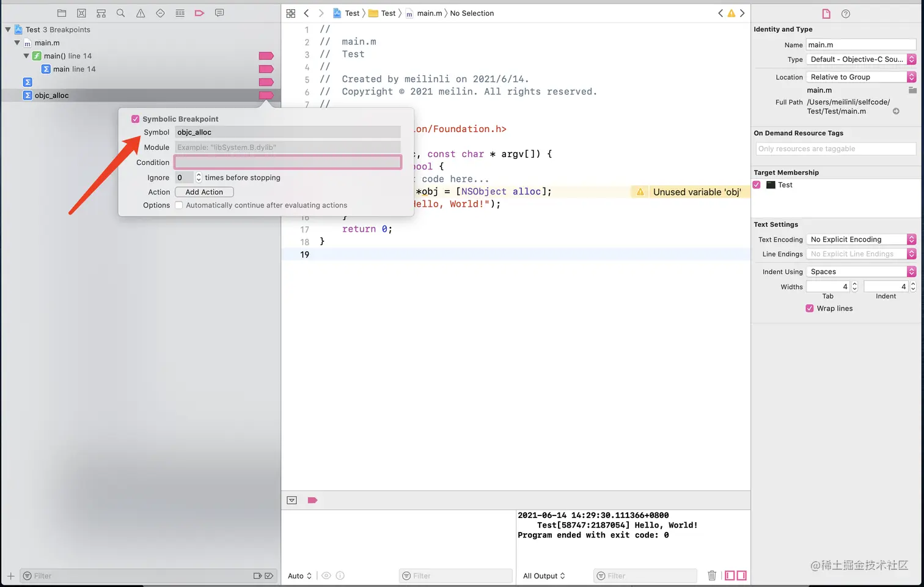
Task: Click the On Demand Resource Tags field
Action: tap(835, 149)
